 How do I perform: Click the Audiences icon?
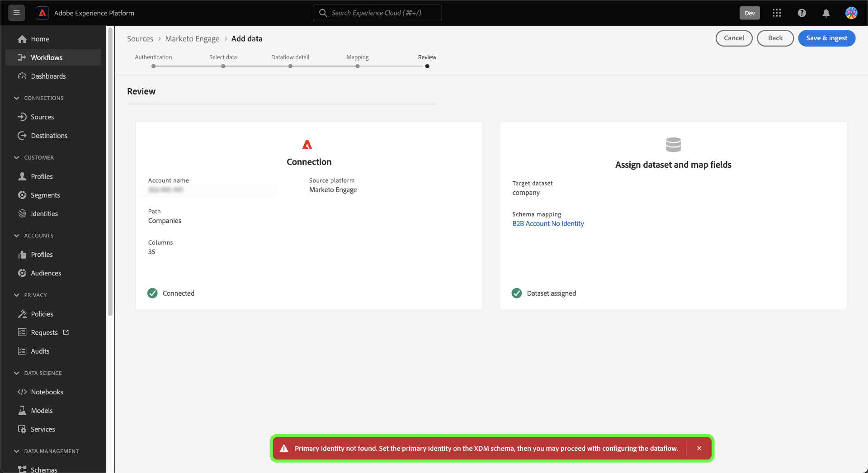coord(22,273)
